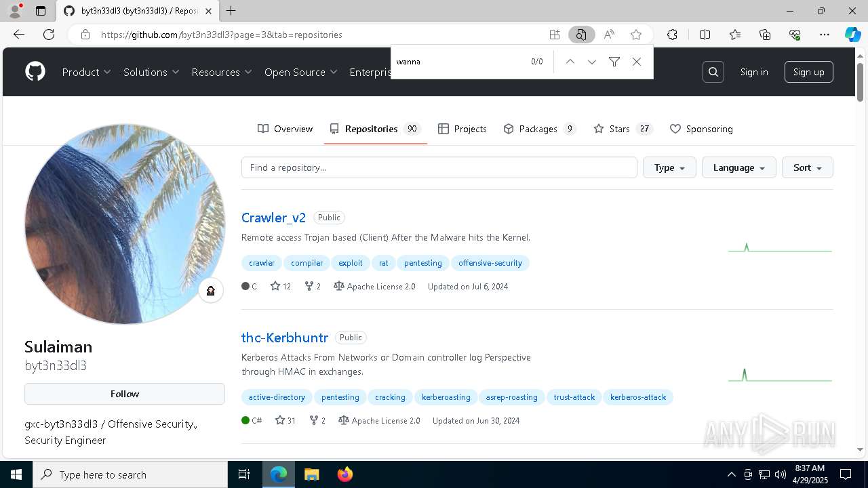This screenshot has width=868, height=488.
Task: Click the GitHub search magnifier icon
Action: point(713,72)
